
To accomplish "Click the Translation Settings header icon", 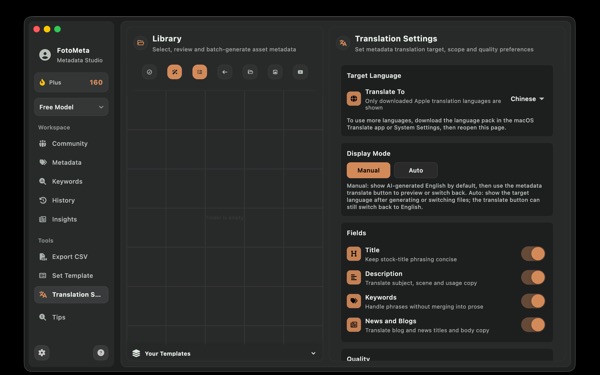I will tap(343, 43).
